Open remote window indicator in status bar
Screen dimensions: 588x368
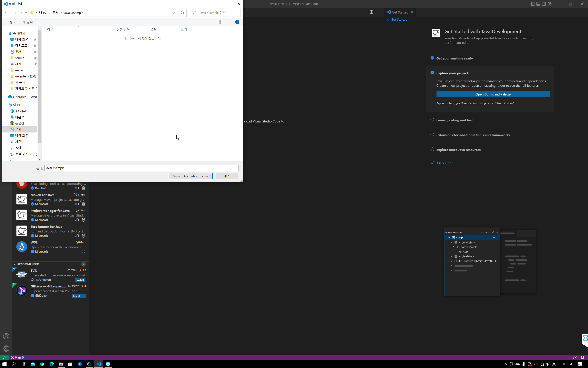4,357
